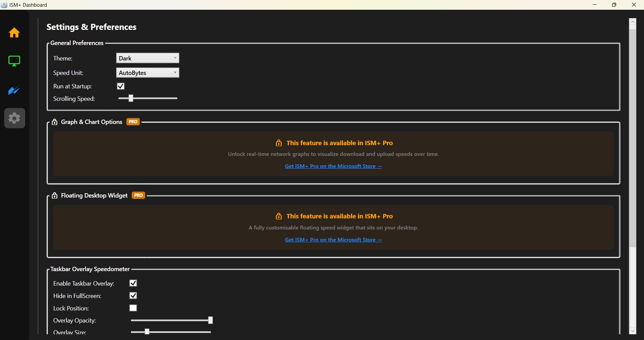Open the Home page from sidebar
Image resolution: width=644 pixels, height=340 pixels.
pyautogui.click(x=14, y=33)
